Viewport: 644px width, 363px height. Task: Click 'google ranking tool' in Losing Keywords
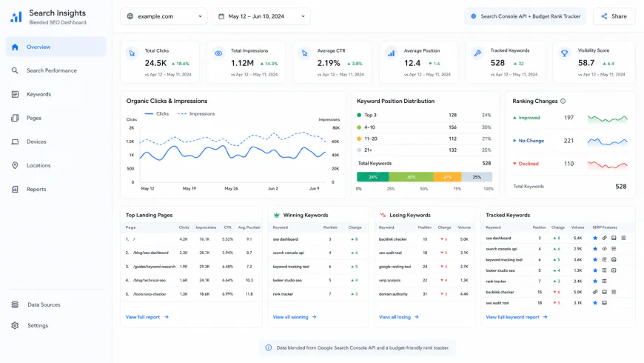395,267
